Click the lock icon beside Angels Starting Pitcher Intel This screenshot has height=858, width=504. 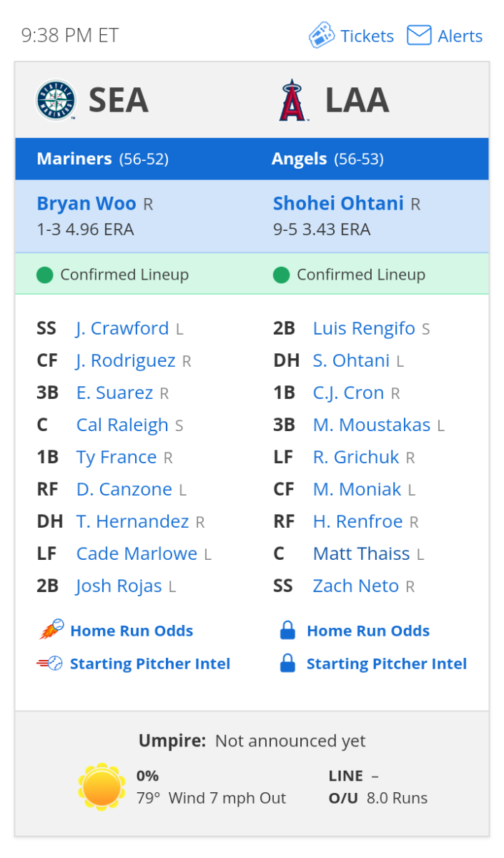click(x=286, y=663)
